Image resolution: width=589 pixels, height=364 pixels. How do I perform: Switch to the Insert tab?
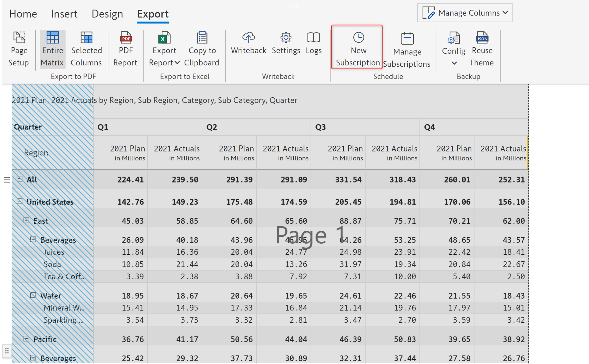tap(64, 14)
